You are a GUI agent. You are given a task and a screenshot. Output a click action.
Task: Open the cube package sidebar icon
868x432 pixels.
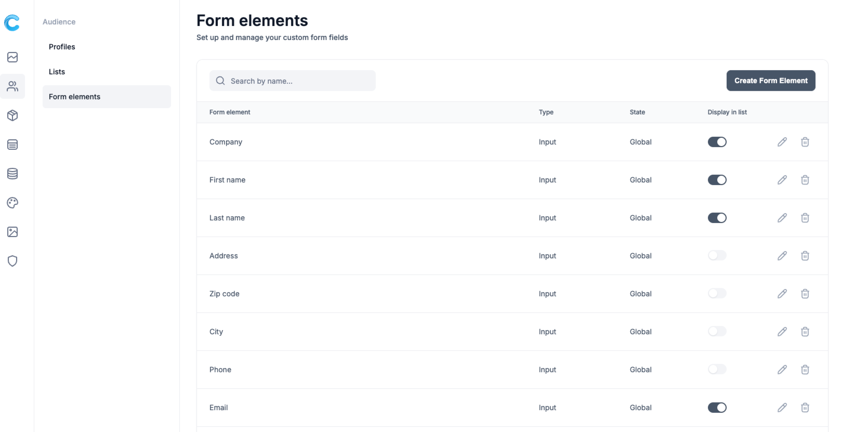[12, 116]
